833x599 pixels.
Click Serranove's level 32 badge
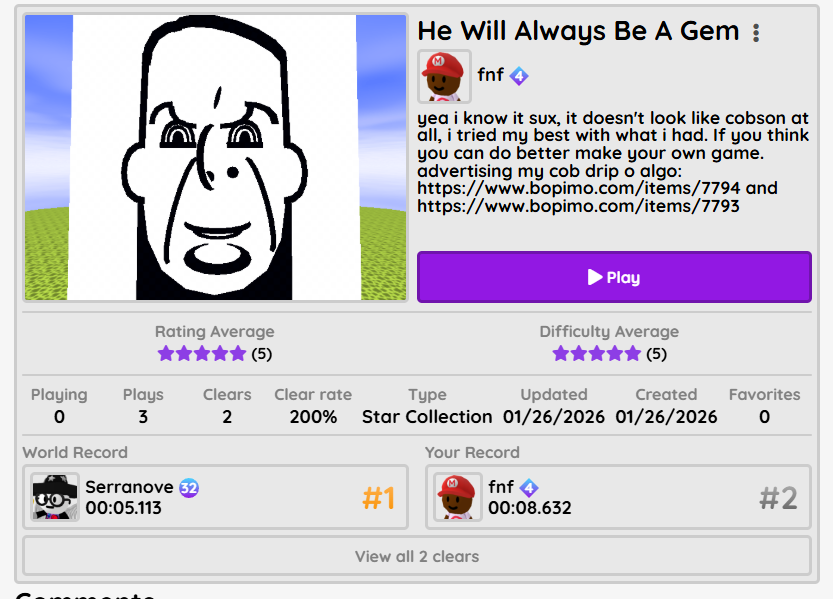coord(189,487)
